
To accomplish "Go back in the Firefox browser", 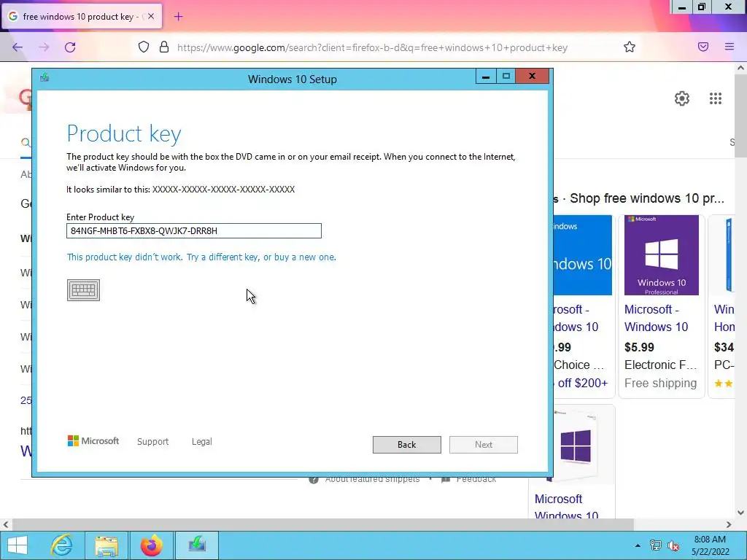I will (18, 47).
